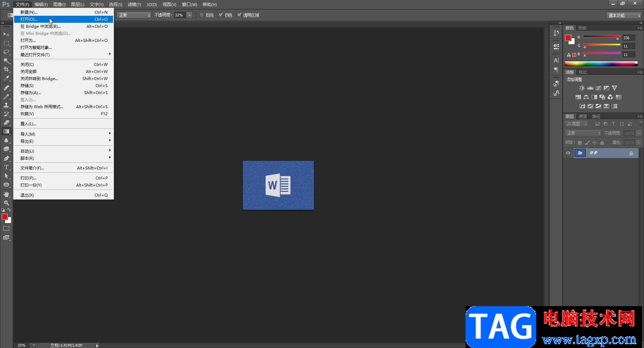This screenshot has height=348, width=644.
Task: Open the 滤镜(T) menu
Action: coord(134,4)
